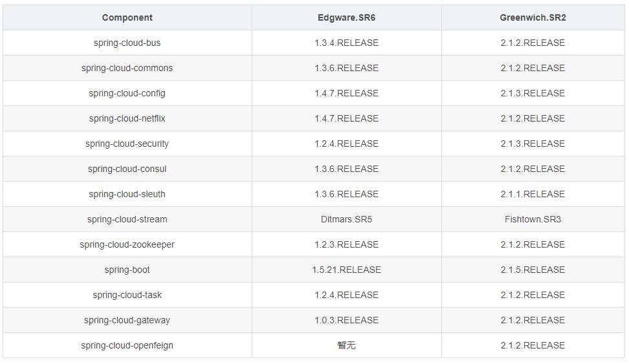Image resolution: width=629 pixels, height=364 pixels.
Task: Select the spring-cloud-gateway cell
Action: [x=127, y=320]
